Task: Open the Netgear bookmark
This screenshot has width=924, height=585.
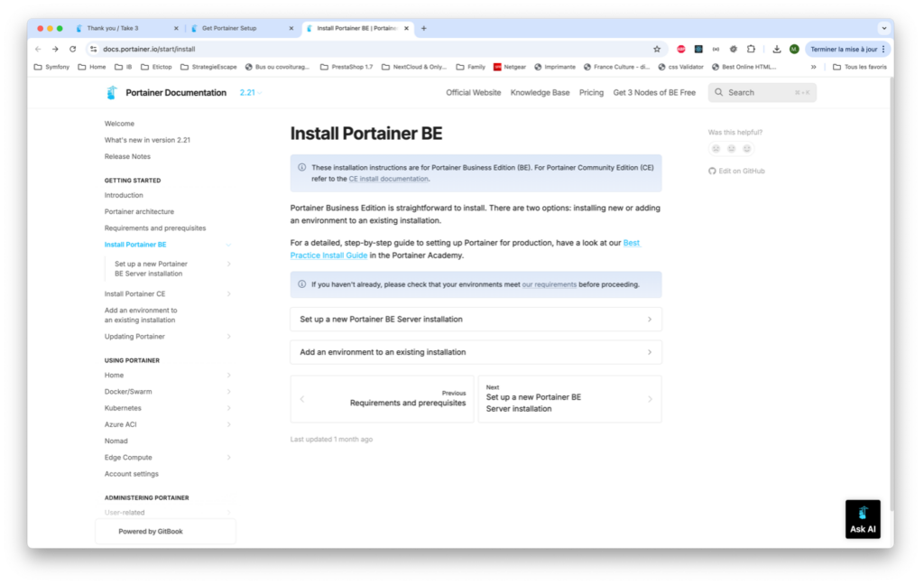Action: coord(510,67)
